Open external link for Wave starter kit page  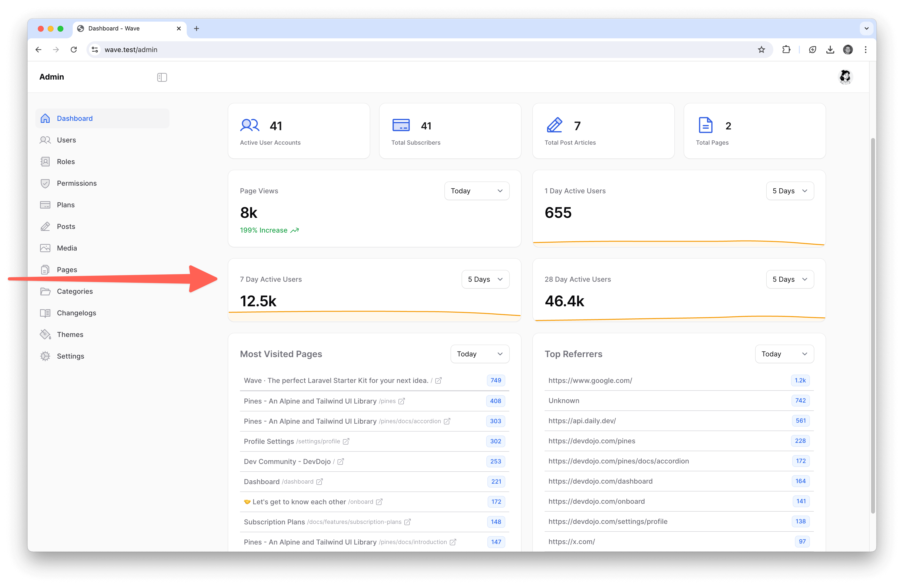[x=438, y=381]
